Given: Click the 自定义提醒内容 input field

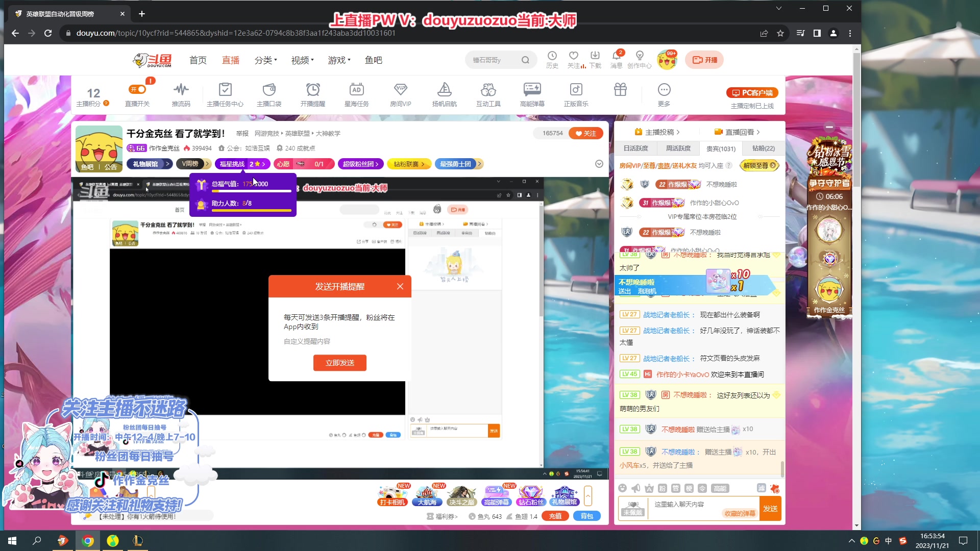Looking at the screenshot, I should 340,341.
